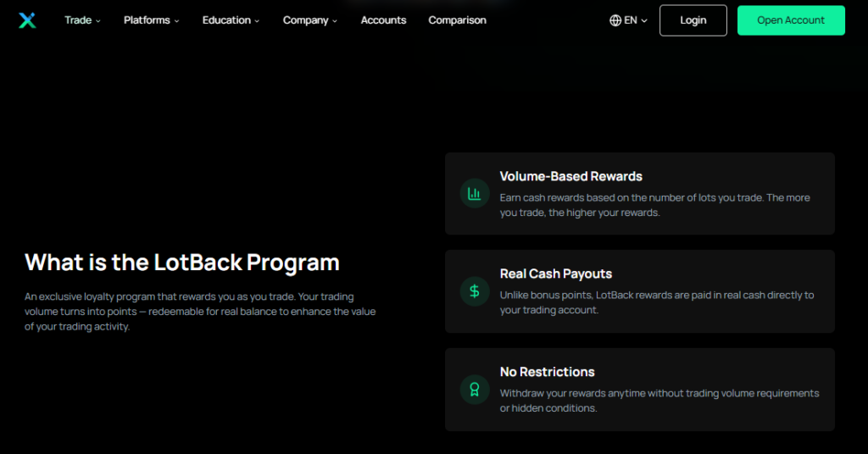This screenshot has height=454, width=868.
Task: Click the Volume-Based Rewards heading
Action: click(x=570, y=176)
